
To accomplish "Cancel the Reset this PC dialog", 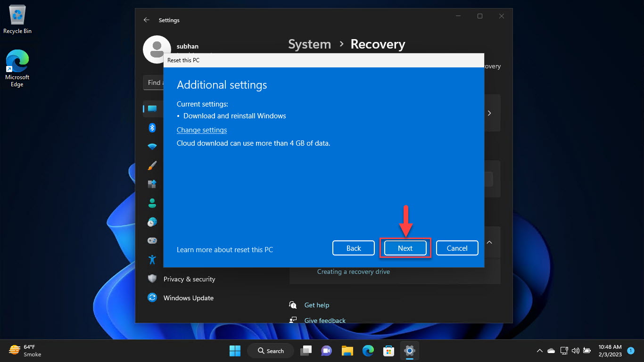I will [457, 248].
